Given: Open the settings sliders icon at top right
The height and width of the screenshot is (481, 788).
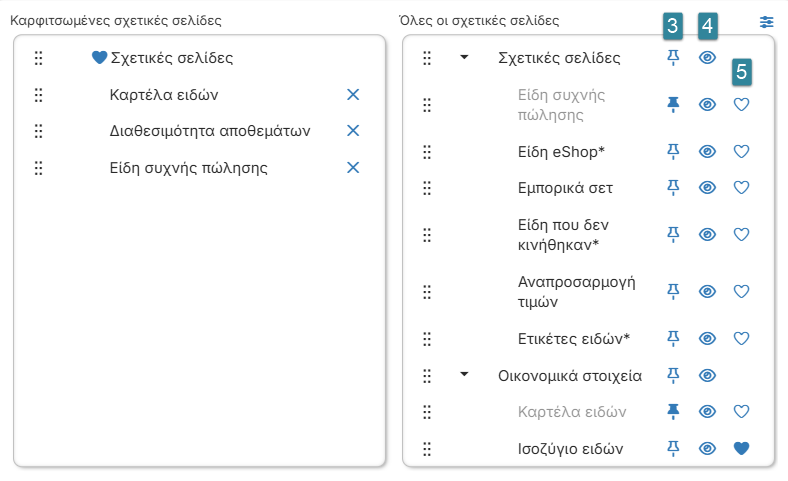Looking at the screenshot, I should pyautogui.click(x=766, y=22).
